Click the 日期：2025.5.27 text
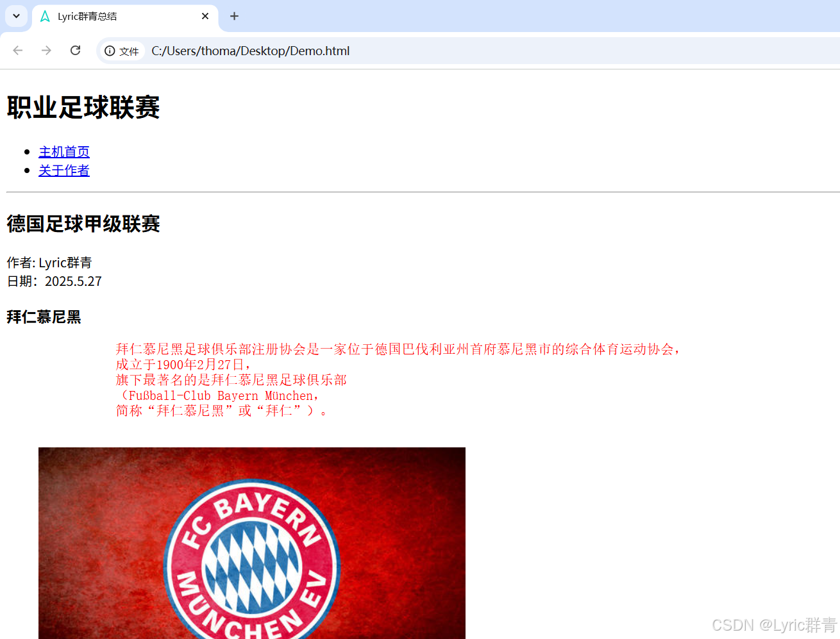The width and height of the screenshot is (840, 639). [55, 281]
